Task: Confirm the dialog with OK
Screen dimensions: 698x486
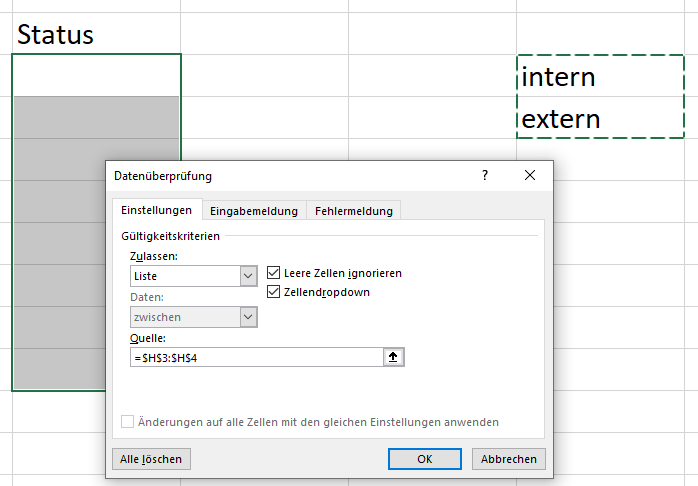Action: [x=425, y=459]
